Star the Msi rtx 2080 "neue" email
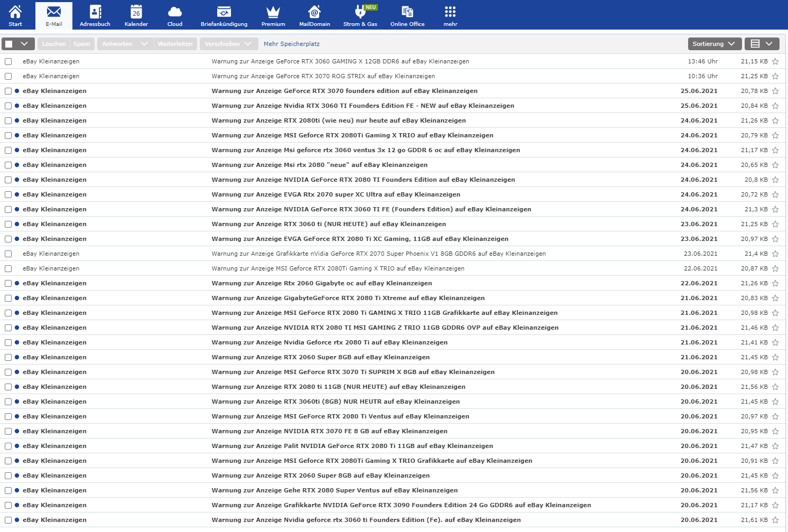 775,165
